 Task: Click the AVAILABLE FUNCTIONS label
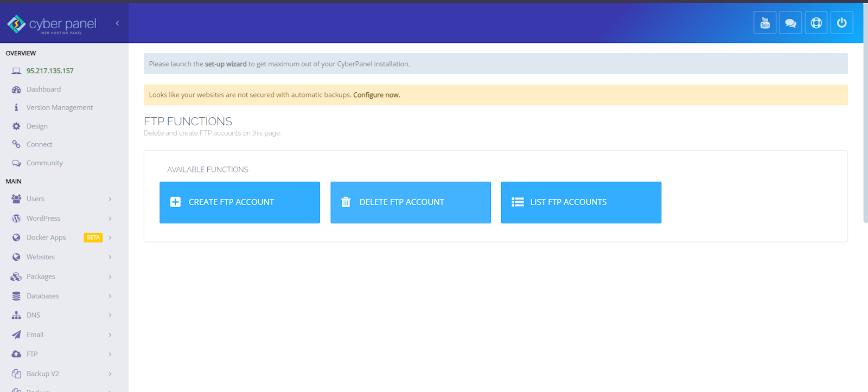click(x=208, y=170)
